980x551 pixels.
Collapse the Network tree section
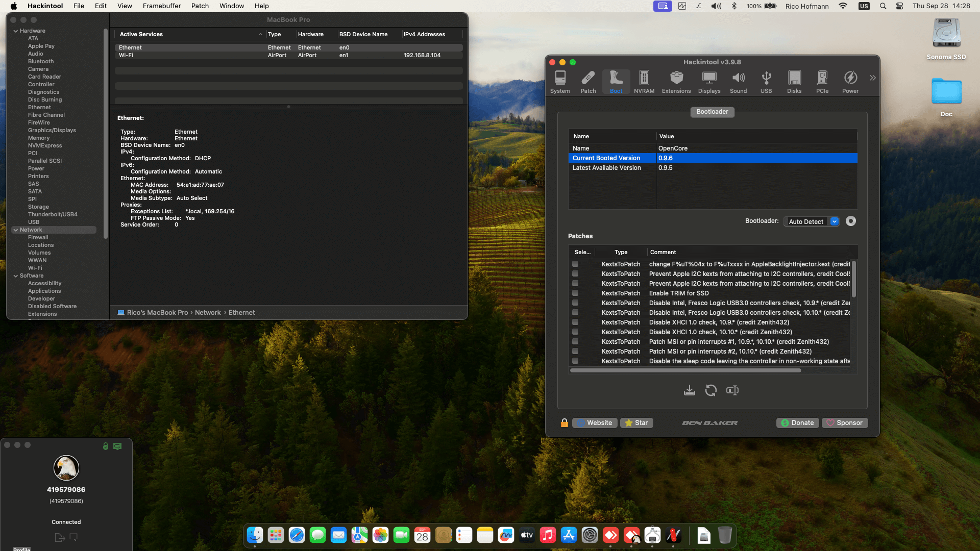(x=16, y=230)
